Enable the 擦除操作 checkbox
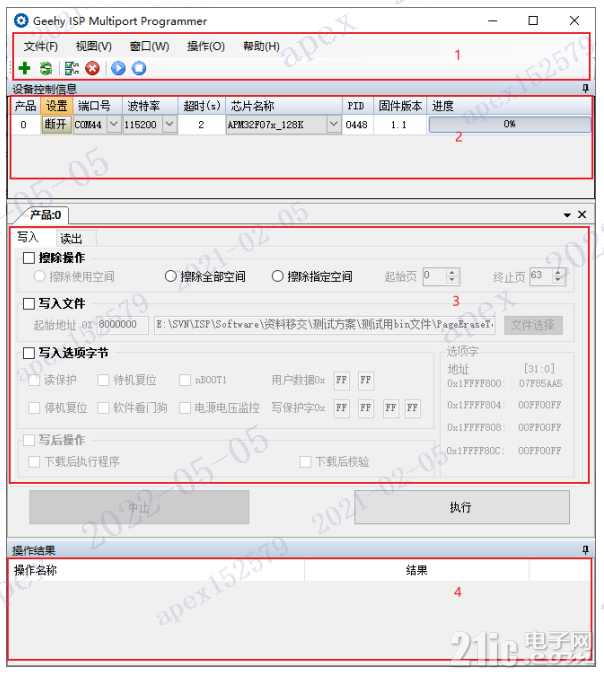Screen dimensions: 604x674 click(x=29, y=258)
